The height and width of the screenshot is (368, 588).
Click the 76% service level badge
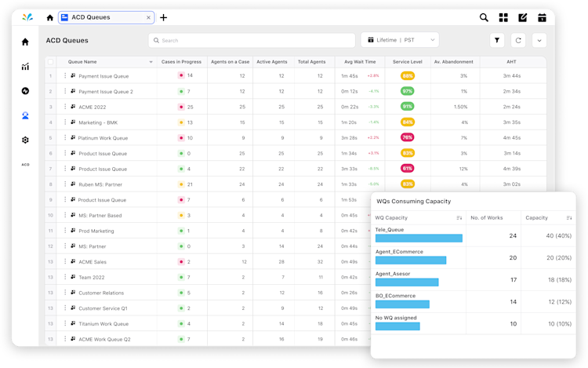tap(407, 137)
